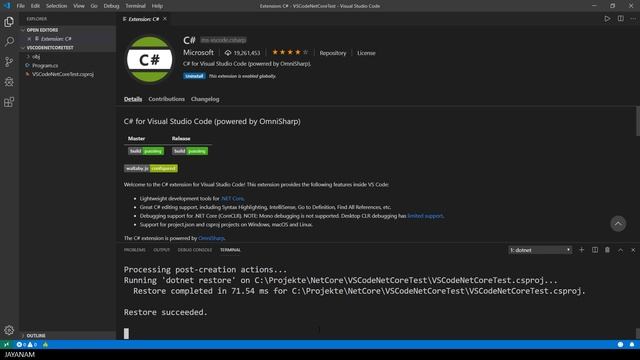Click the flame icon in status bar
Viewport: 640px width, 360px height.
click(x=45, y=344)
